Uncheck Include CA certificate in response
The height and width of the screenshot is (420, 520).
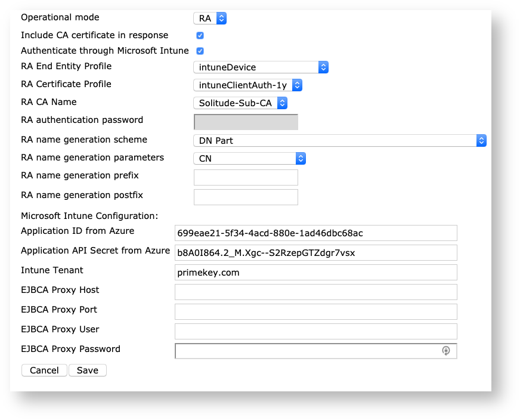pos(200,36)
